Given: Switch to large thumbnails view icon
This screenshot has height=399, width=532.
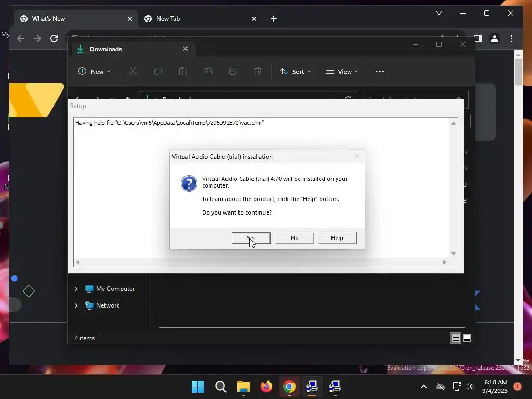Looking at the screenshot, I should coord(467,338).
